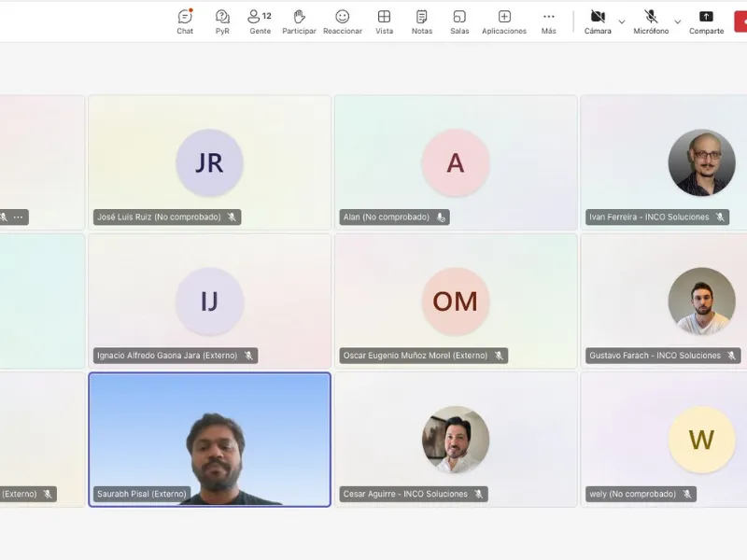The height and width of the screenshot is (560, 747).
Task: Expand the Cámara options arrow
Action: (622, 21)
